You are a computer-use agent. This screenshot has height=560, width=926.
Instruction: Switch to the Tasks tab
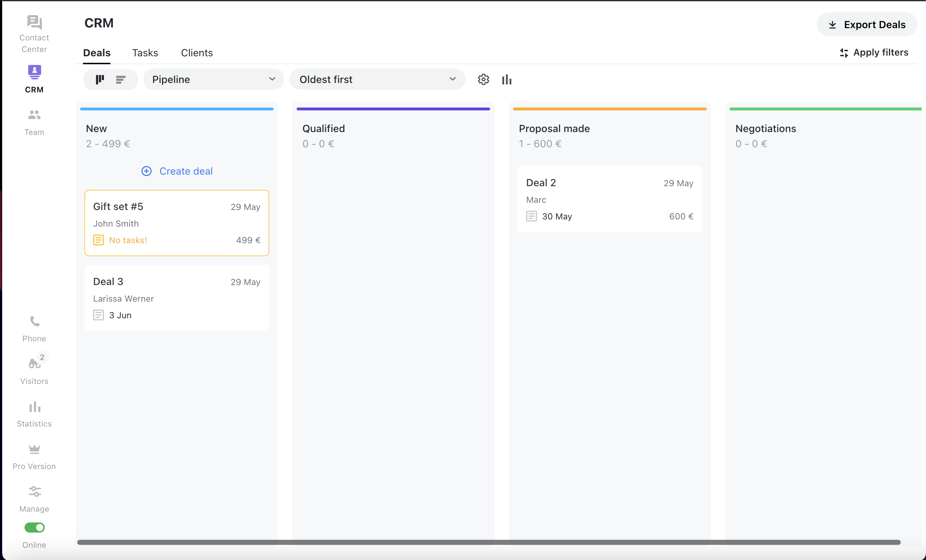pos(145,53)
